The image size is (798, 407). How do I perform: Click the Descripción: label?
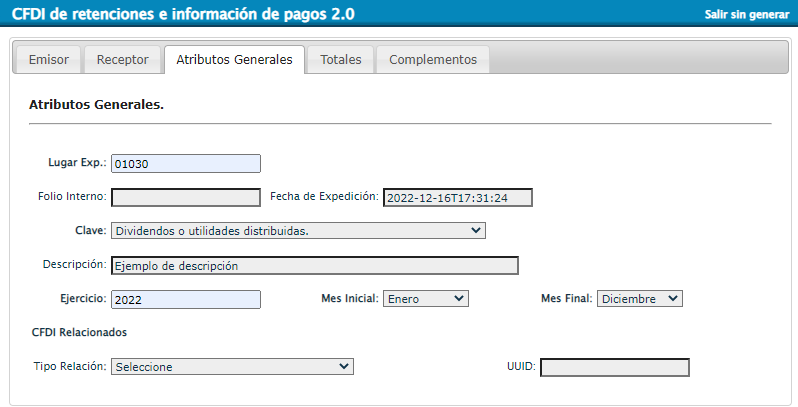point(75,264)
